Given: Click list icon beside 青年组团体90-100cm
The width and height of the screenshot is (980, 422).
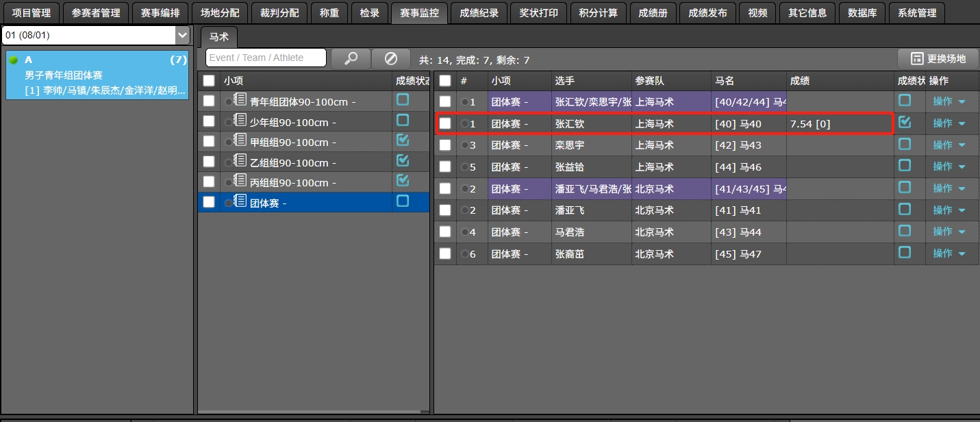Looking at the screenshot, I should click(x=240, y=101).
